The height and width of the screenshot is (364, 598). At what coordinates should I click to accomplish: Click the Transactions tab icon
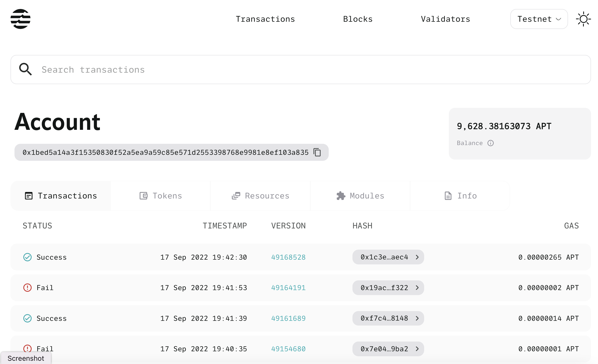coord(29,195)
